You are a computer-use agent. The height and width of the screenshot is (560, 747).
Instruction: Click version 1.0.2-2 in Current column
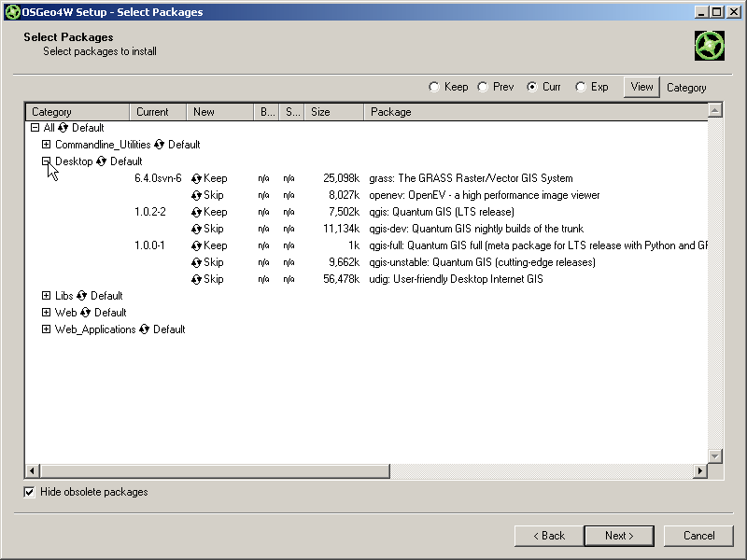click(150, 212)
